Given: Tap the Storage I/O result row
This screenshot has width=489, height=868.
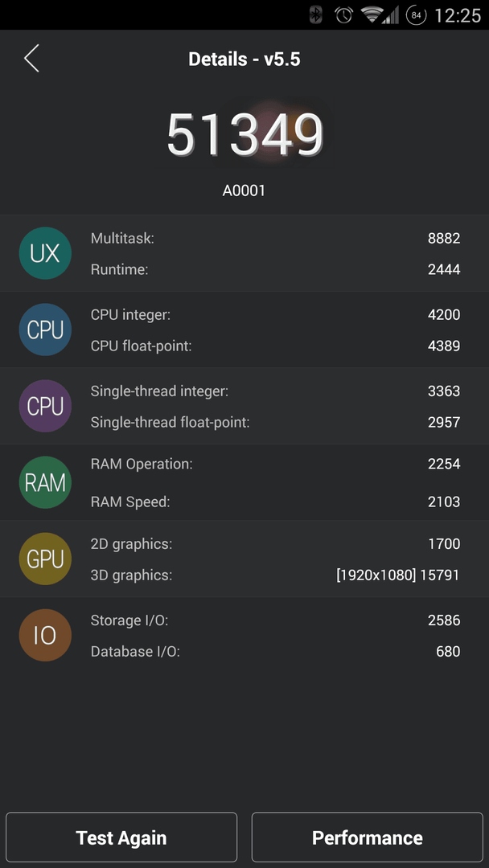Looking at the screenshot, I should (x=275, y=620).
